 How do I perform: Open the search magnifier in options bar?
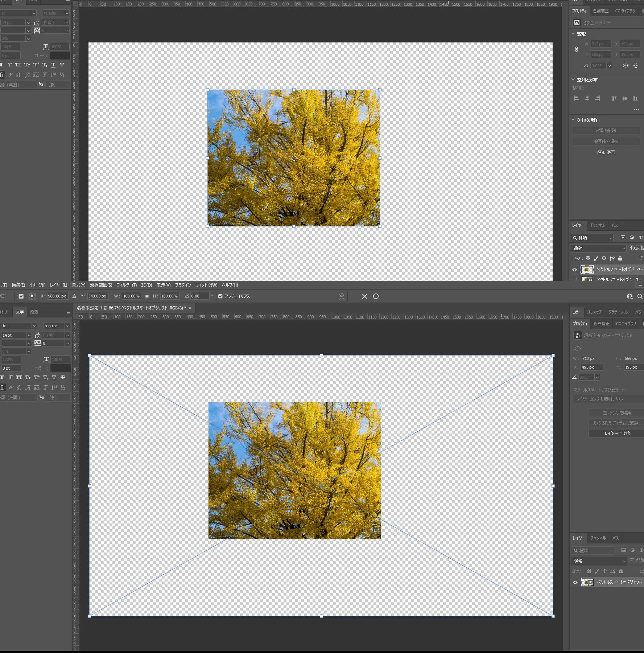coord(640,296)
